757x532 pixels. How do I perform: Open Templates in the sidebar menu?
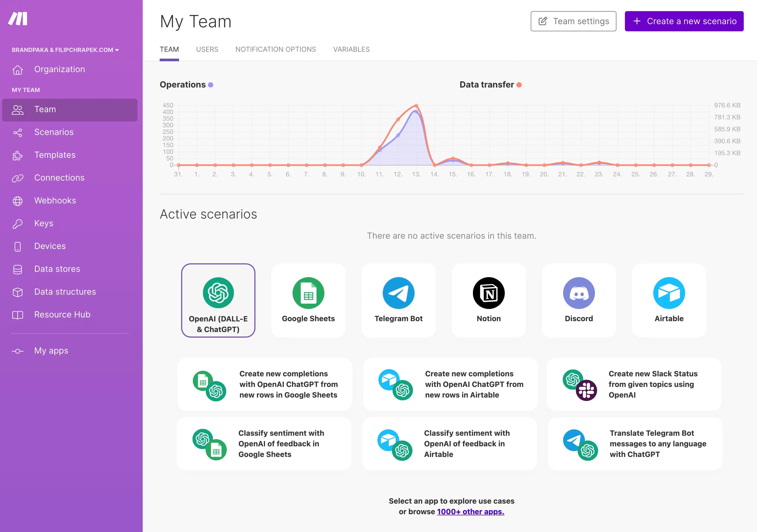click(69, 155)
